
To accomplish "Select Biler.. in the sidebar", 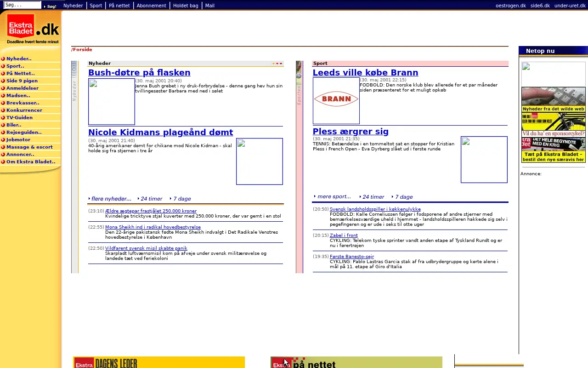I will coord(14,125).
